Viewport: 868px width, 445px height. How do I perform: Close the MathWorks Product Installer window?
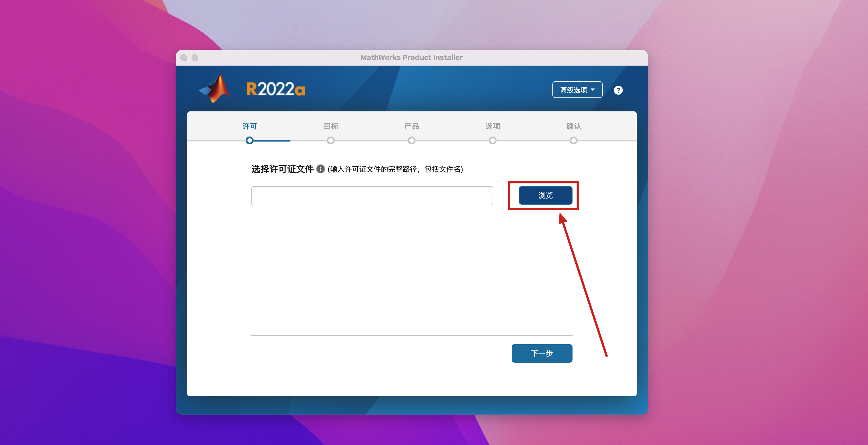point(184,58)
